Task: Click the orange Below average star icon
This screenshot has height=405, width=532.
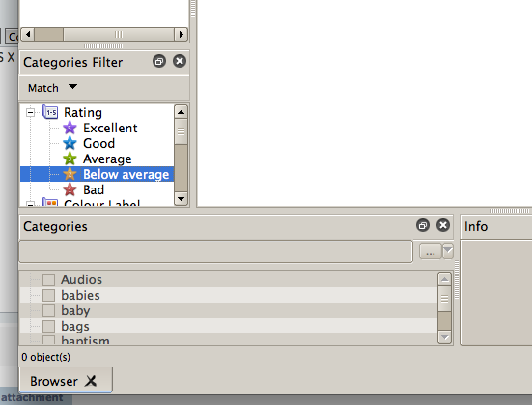Action: coord(70,174)
